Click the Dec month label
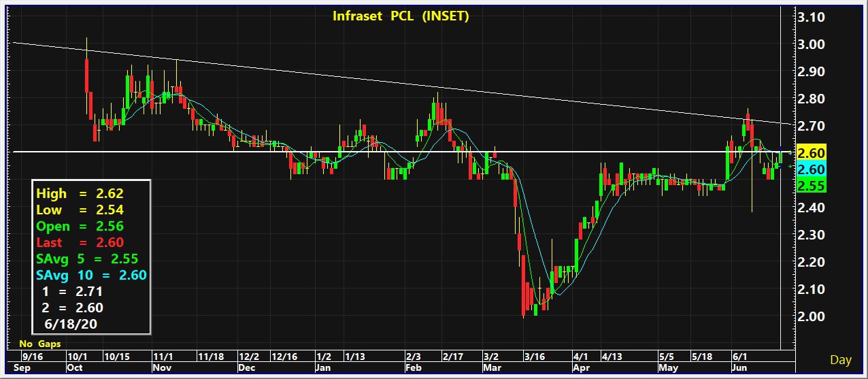The image size is (868, 379). [x=246, y=368]
